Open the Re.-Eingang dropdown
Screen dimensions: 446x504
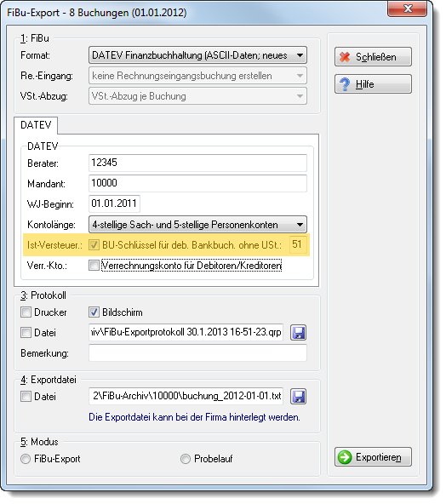197,76
